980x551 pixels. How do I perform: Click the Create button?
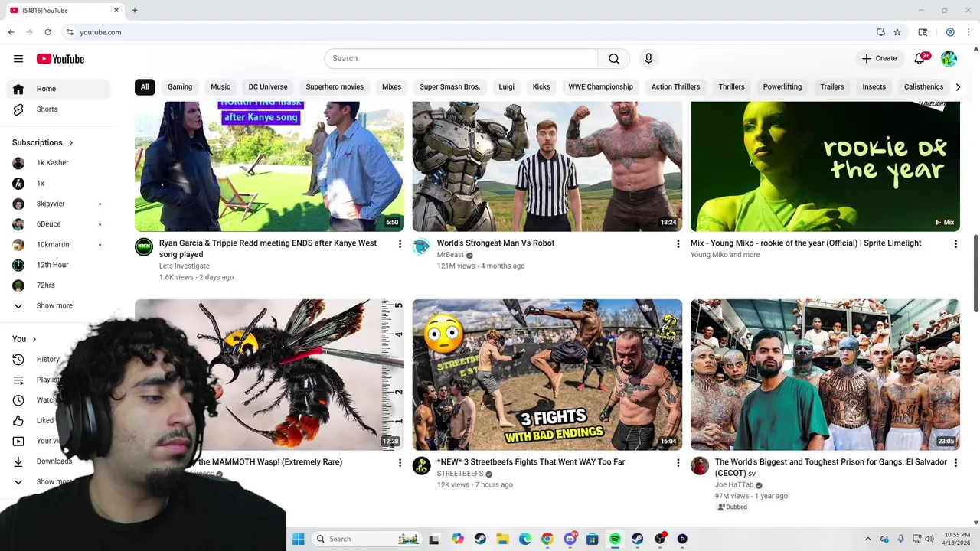pos(879,59)
